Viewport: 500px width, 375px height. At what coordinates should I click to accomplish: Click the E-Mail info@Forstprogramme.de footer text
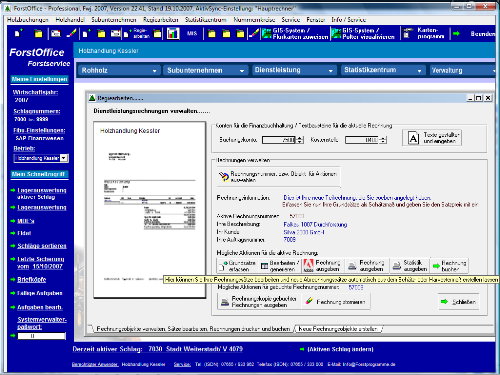pos(362,364)
